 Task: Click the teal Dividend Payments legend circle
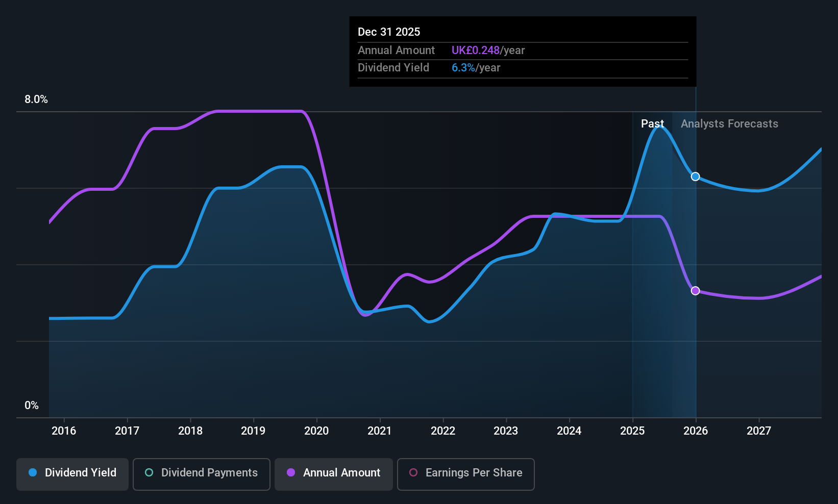(149, 472)
